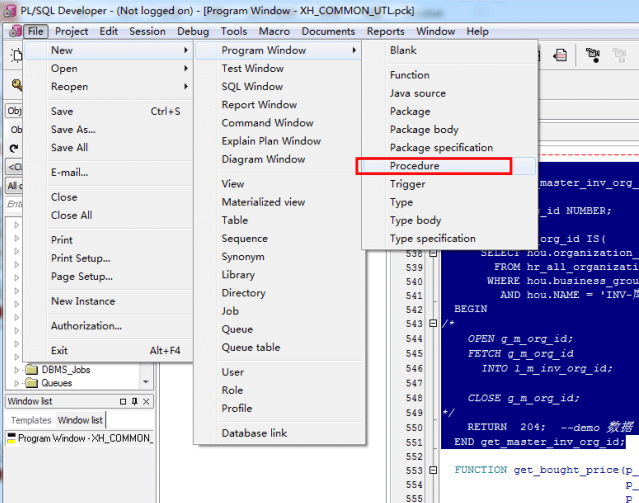Image resolution: width=639 pixels, height=503 pixels.
Task: Switch to the Templates tab
Action: coord(31,420)
